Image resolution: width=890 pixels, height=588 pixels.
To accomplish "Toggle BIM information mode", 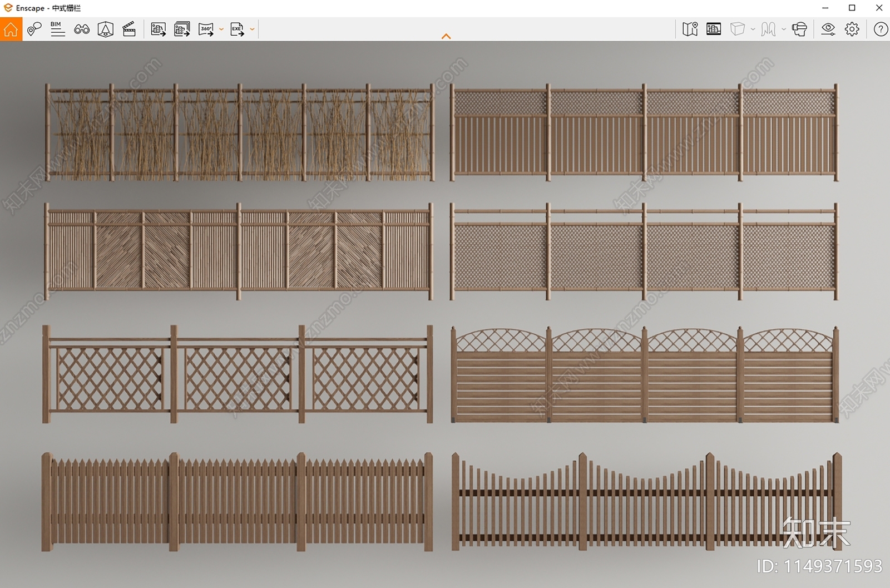I will pos(57,29).
